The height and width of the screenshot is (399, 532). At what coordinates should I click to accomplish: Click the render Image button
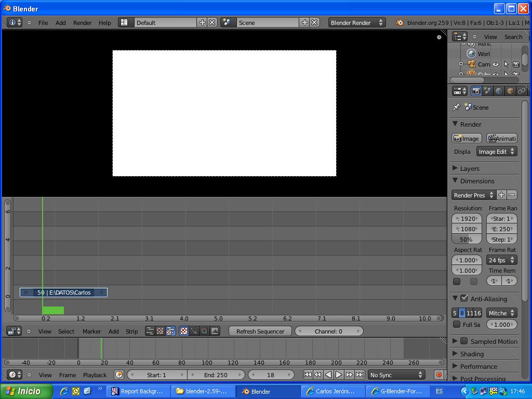pyautogui.click(x=467, y=138)
